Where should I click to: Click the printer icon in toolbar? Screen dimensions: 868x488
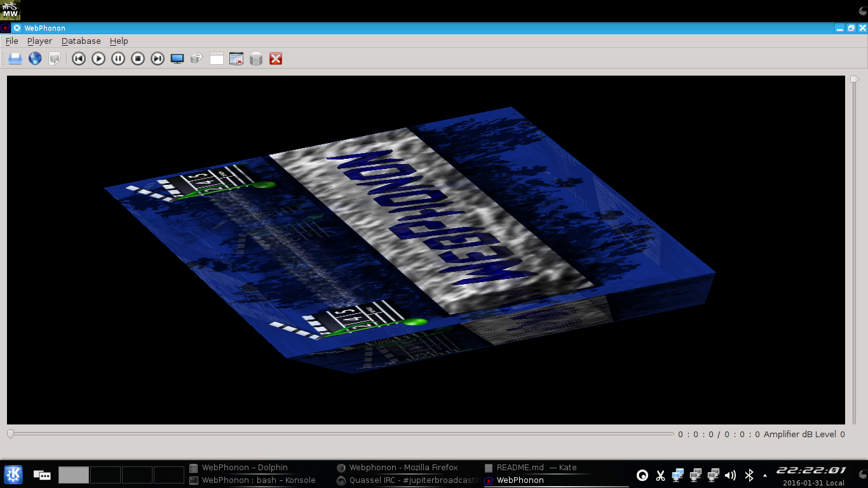click(x=15, y=58)
